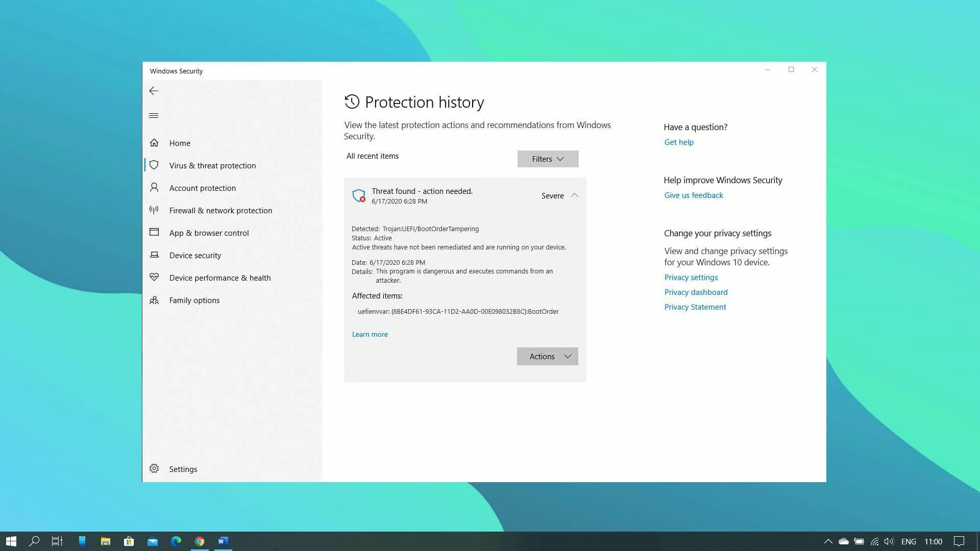Click the Threat found - action needed header

coord(422,191)
